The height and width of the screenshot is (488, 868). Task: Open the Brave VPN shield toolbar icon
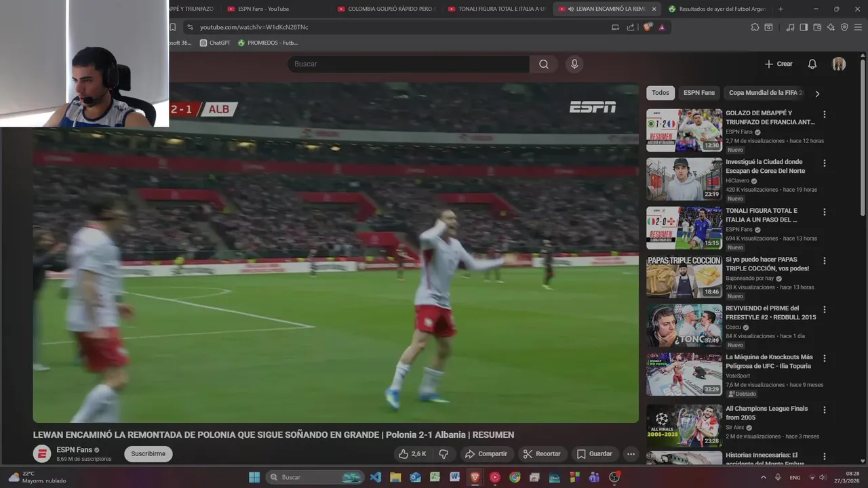844,27
